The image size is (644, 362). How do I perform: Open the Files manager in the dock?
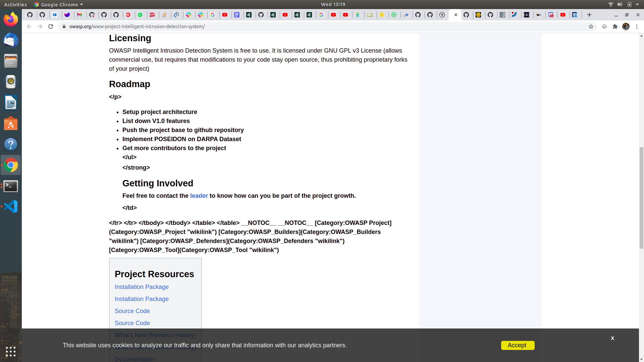tap(11, 61)
